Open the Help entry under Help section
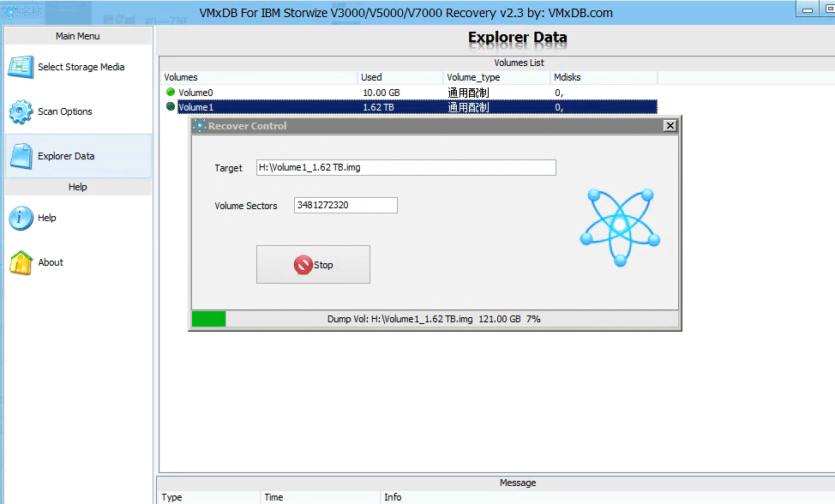Viewport: 835px width, 504px height. pyautogui.click(x=78, y=219)
